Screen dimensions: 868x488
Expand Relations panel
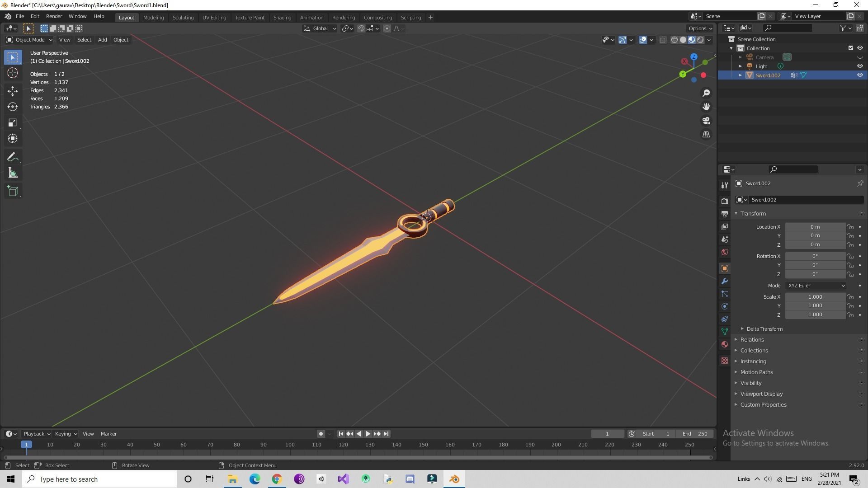point(752,340)
